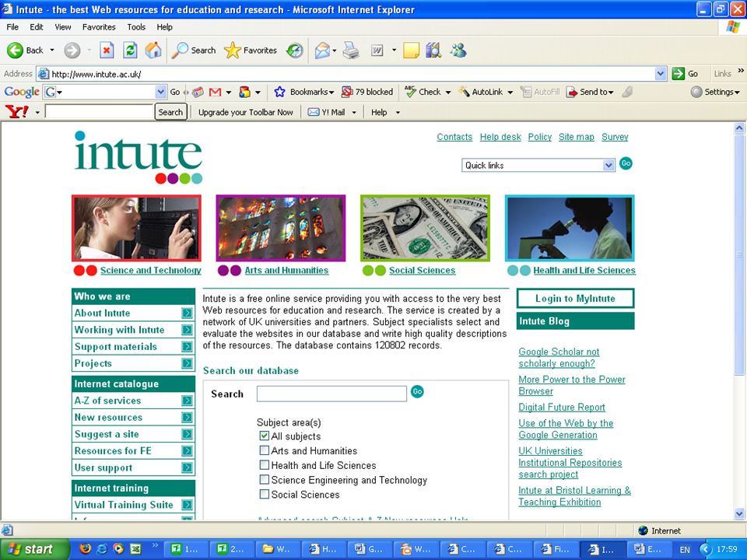This screenshot has height=560, width=747.
Task: Tick Science Engineering and Technology checkbox
Action: (265, 479)
